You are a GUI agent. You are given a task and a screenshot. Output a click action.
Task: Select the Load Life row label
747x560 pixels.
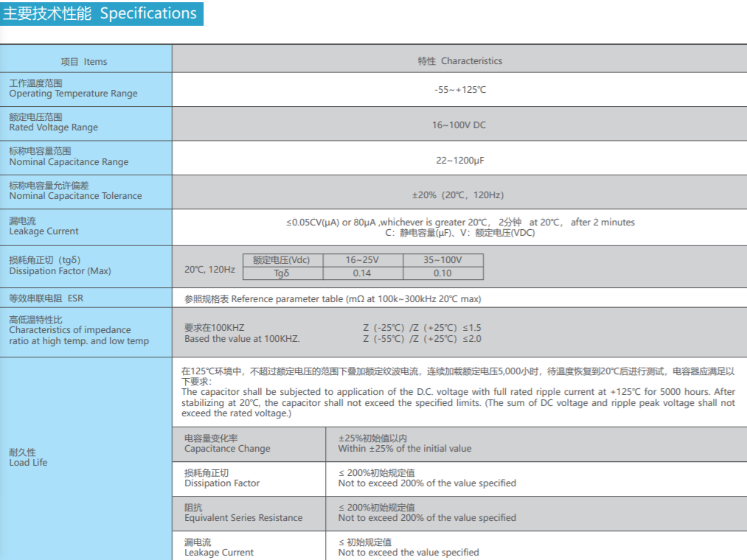[28, 463]
